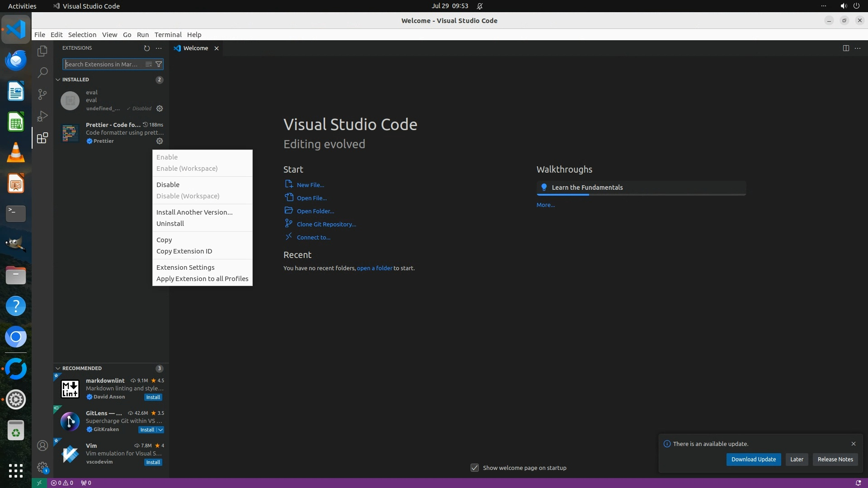The width and height of the screenshot is (868, 488).
Task: Clear extensions search results icon
Action: click(x=148, y=64)
